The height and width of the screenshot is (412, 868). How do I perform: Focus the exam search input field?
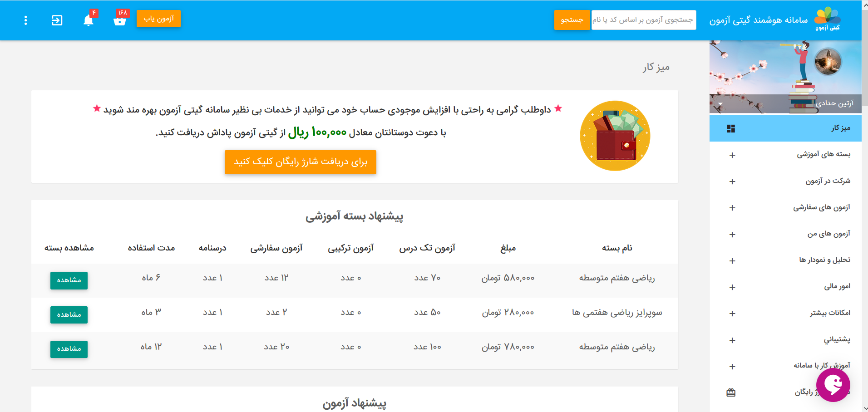[x=643, y=20]
